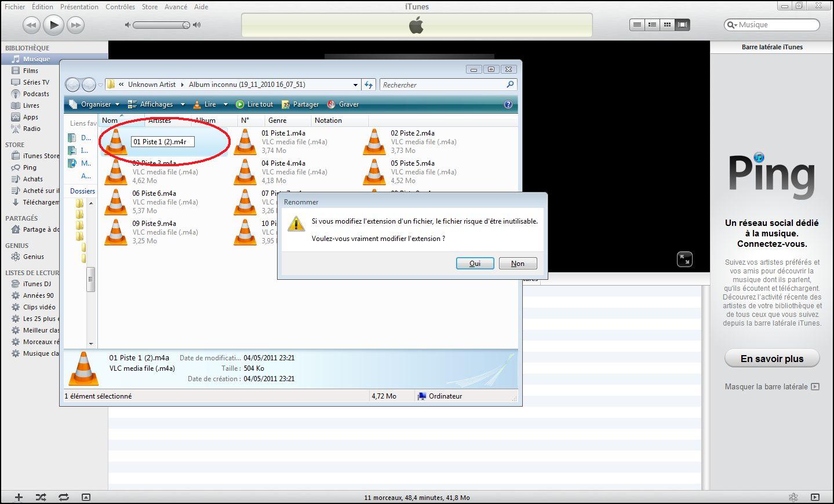834x504 pixels.
Task: Click the Genius atom icon at bottom right
Action: point(793,497)
